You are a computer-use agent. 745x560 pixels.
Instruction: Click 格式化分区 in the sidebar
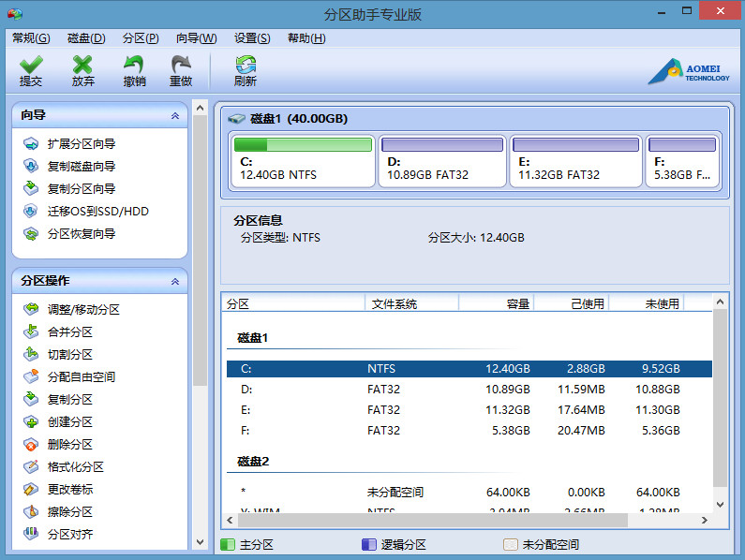(x=75, y=467)
